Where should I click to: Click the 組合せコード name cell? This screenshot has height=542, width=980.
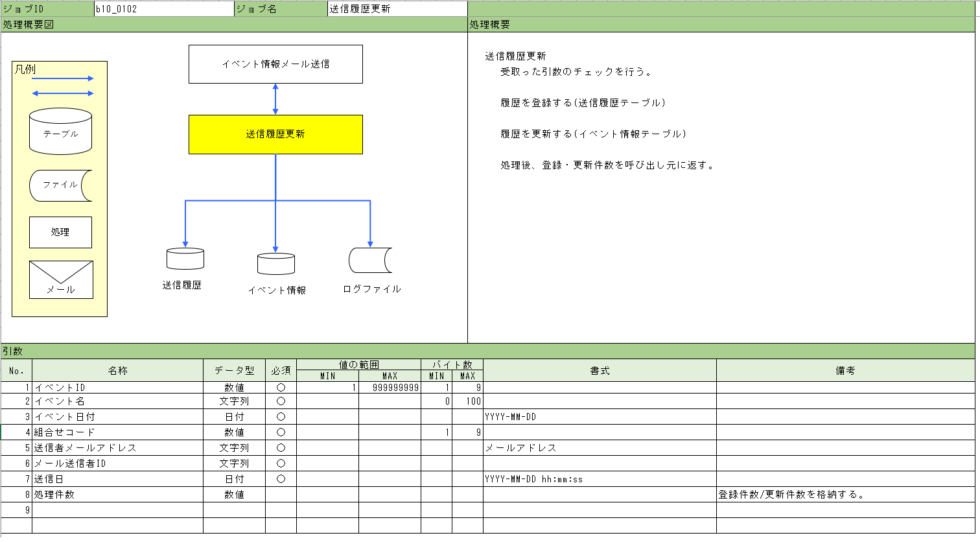tap(118, 432)
